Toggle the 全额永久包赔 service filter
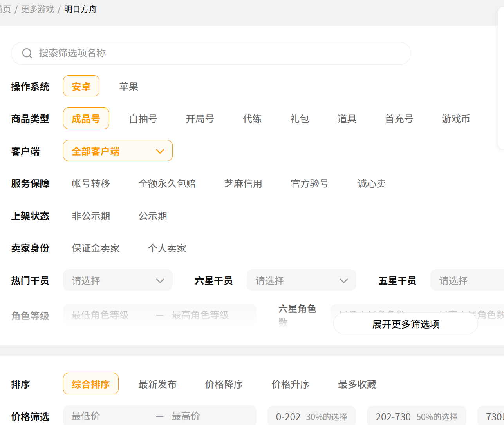The width and height of the screenshot is (504, 425). (167, 183)
